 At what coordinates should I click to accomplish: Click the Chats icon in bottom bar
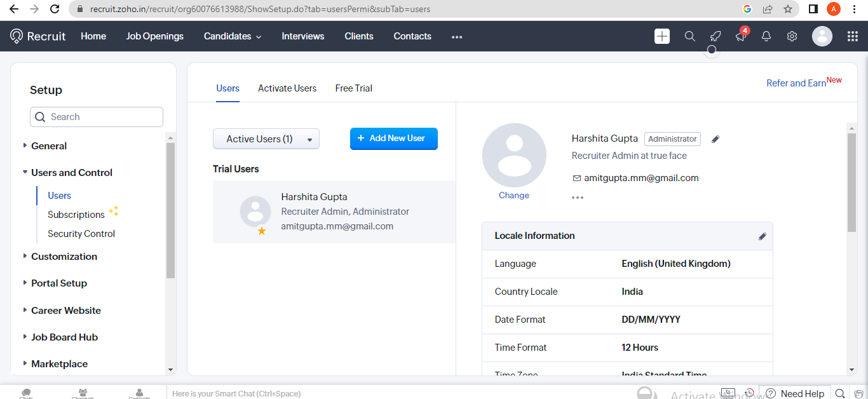[x=26, y=394]
